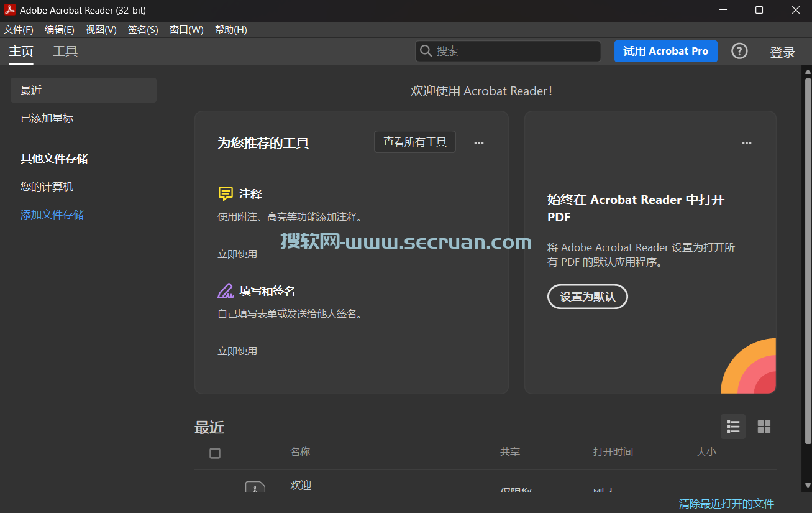Click the 共享 column header

point(510,452)
